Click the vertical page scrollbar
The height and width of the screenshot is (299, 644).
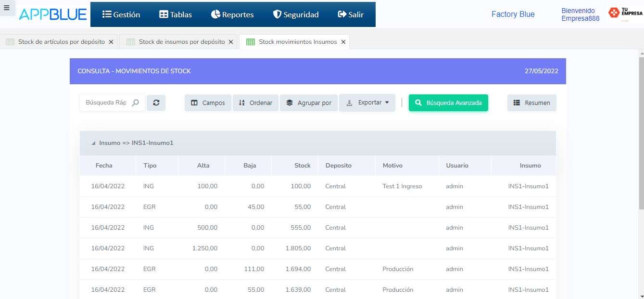pos(641,130)
